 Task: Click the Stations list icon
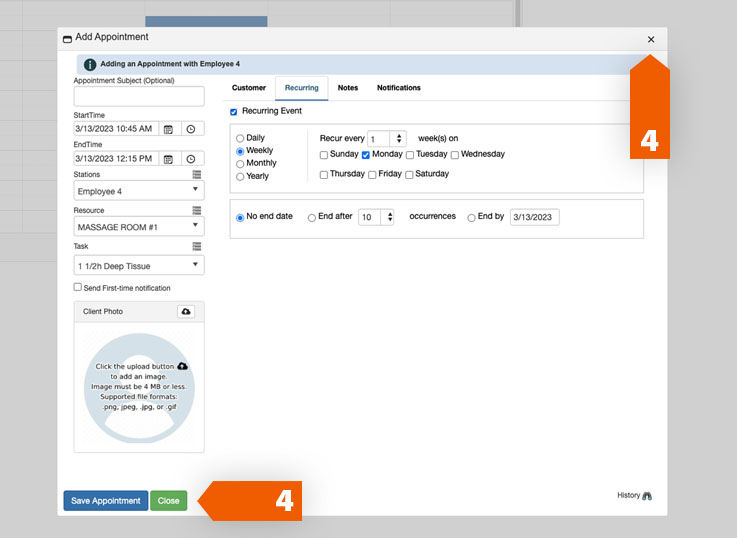[197, 174]
